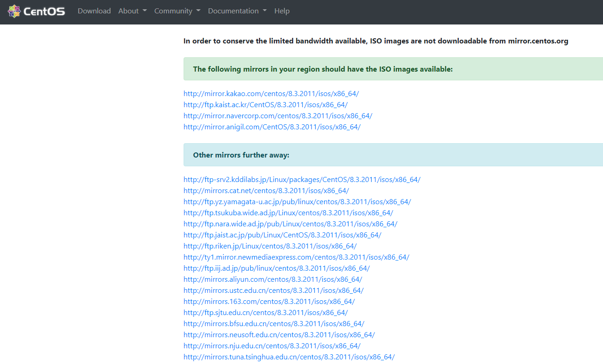The width and height of the screenshot is (603, 364).
Task: Open the ty1.mirror.newmediaexpress.com mirror link
Action: click(x=296, y=257)
